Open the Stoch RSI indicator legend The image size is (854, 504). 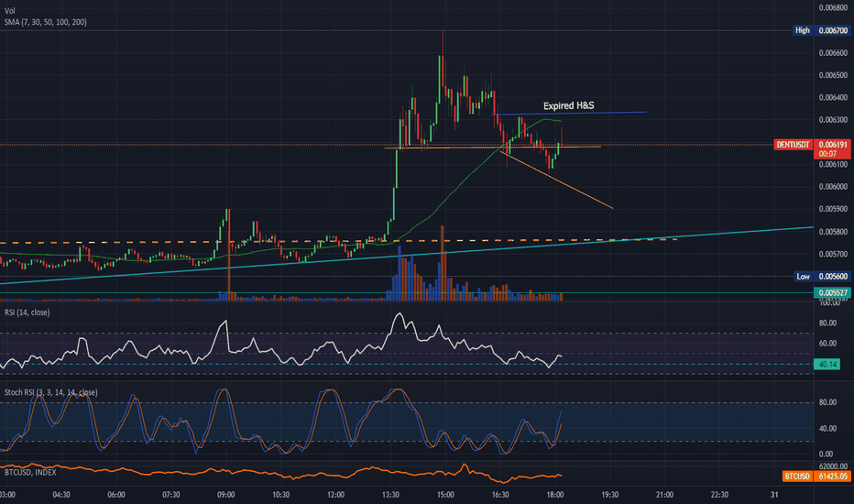pyautogui.click(x=50, y=392)
